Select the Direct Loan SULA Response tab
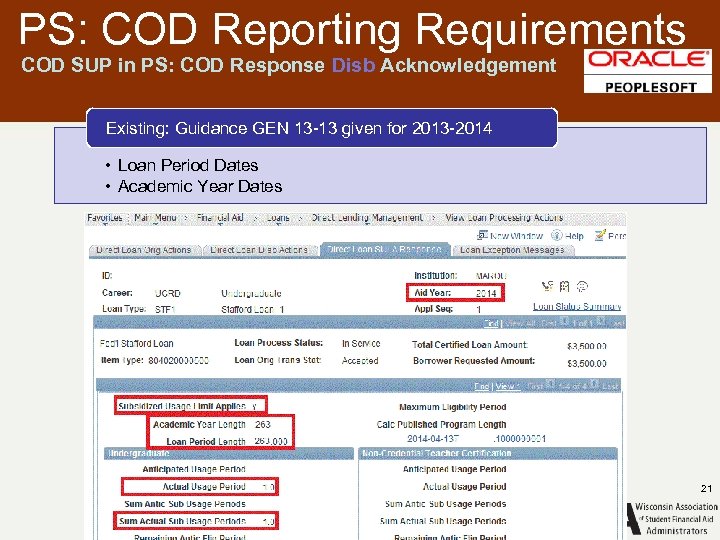 (385, 249)
